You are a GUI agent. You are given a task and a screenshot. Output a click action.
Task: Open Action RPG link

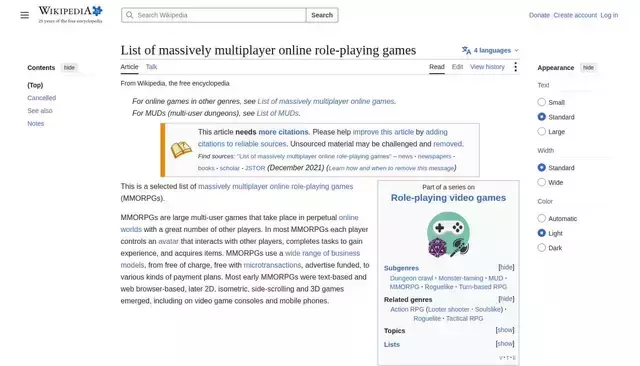coord(407,309)
